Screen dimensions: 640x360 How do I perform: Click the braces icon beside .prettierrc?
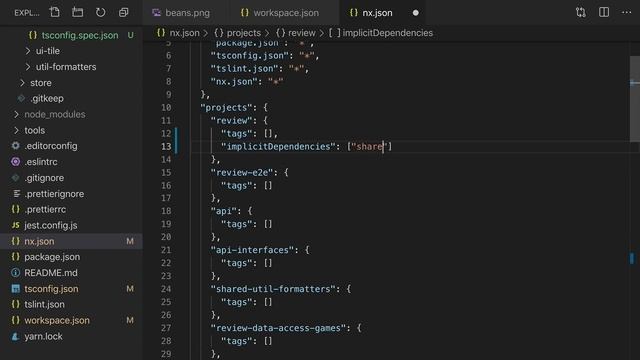point(16,209)
